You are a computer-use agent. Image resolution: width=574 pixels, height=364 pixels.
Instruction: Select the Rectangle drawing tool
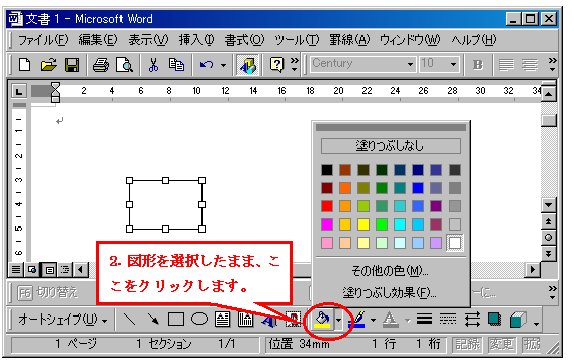pos(176,319)
